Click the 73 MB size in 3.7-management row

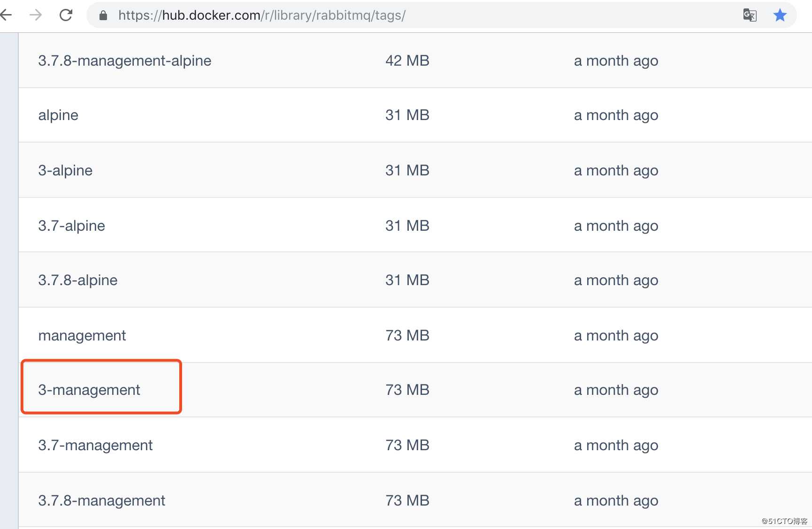pyautogui.click(x=407, y=445)
